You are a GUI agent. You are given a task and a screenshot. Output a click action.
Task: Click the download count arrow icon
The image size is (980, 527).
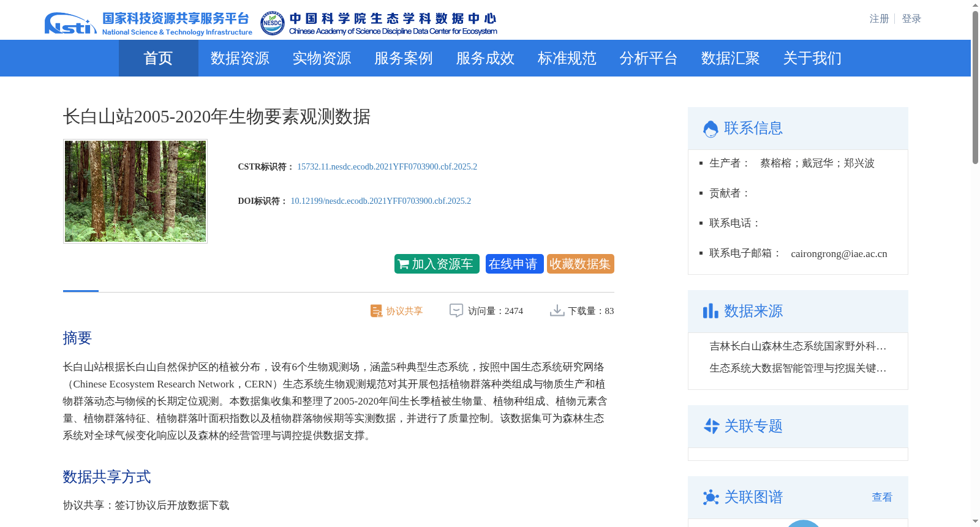[557, 310]
